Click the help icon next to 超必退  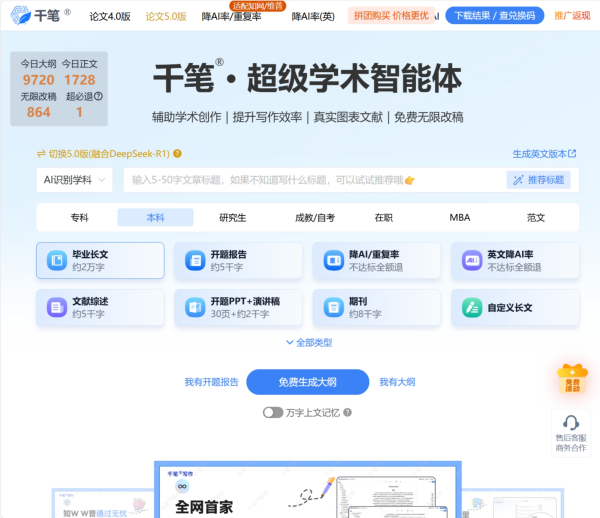[x=98, y=96]
